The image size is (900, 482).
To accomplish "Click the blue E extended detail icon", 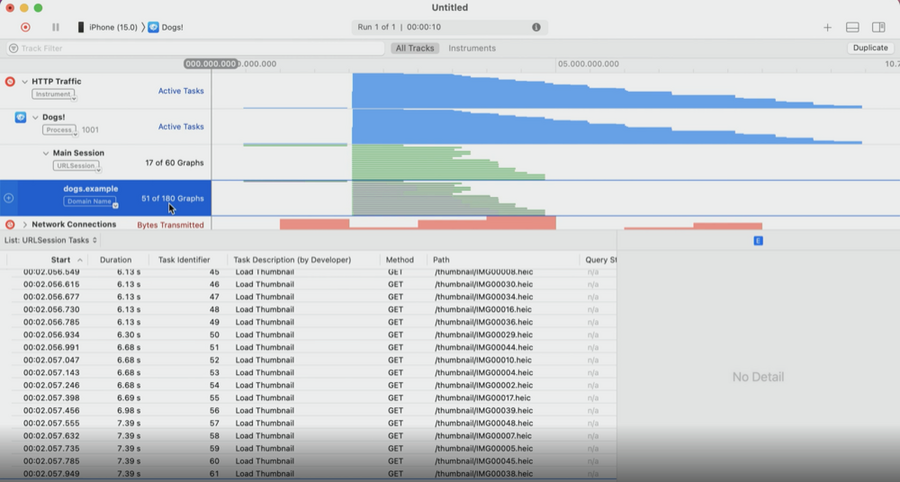I will coord(758,241).
